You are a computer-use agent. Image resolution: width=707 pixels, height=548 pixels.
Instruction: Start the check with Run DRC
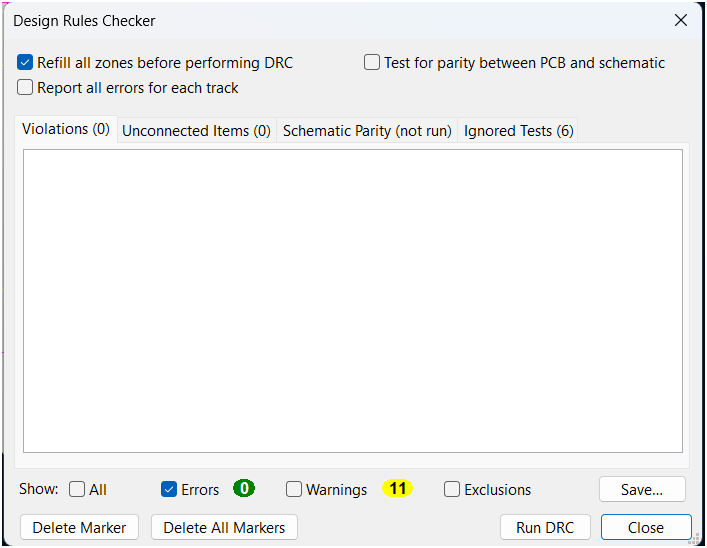[x=545, y=527]
